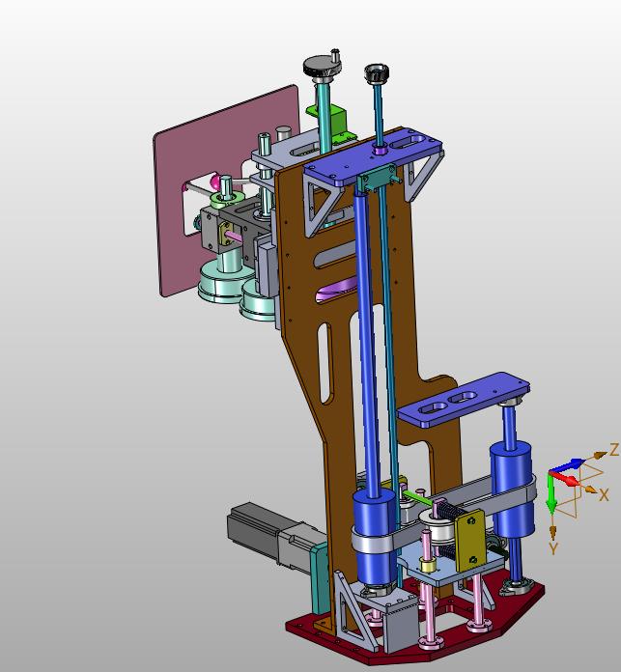Viewport: 621px width, 672px height.
Task: Click the triangular gusset on the red base
Action: (x=354, y=613)
